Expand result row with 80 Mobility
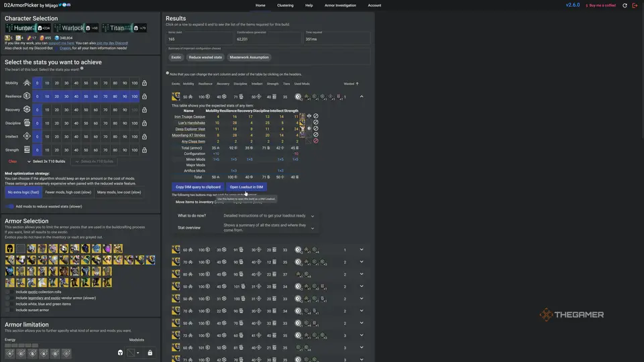The height and width of the screenshot is (362, 644). [x=362, y=274]
